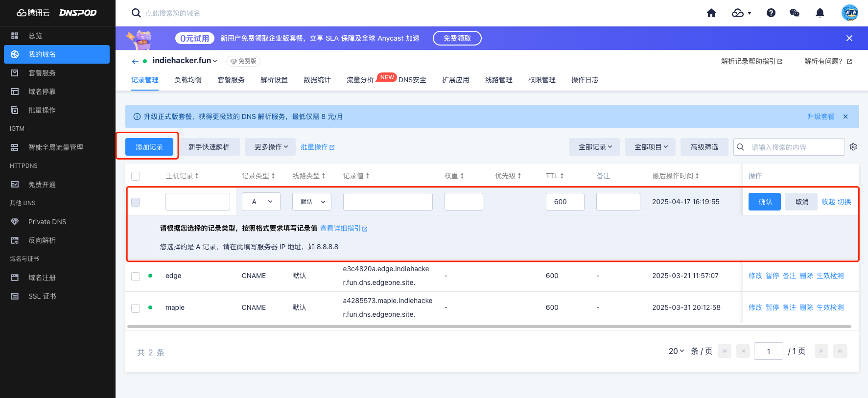Viewport: 868px width, 398px height.
Task: Expand the 更多操作 dropdown
Action: tap(271, 147)
